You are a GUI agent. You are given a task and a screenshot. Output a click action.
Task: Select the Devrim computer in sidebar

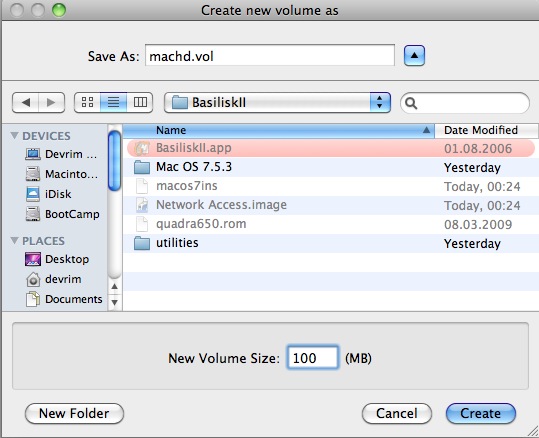point(61,154)
